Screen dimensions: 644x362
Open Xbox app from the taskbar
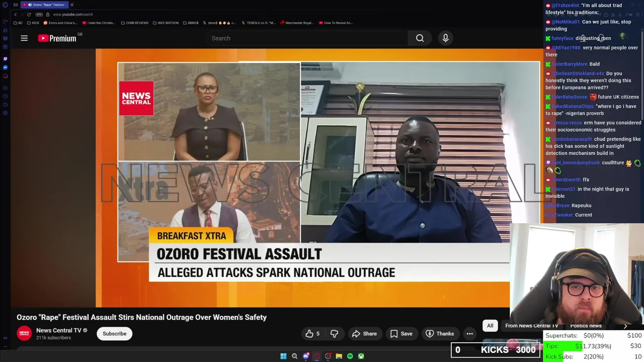click(x=361, y=356)
